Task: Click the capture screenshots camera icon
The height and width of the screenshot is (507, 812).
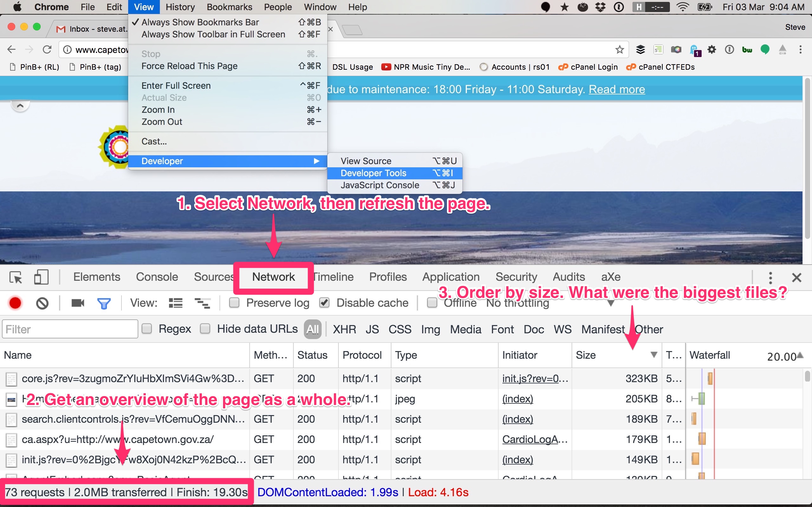Action: (78, 303)
